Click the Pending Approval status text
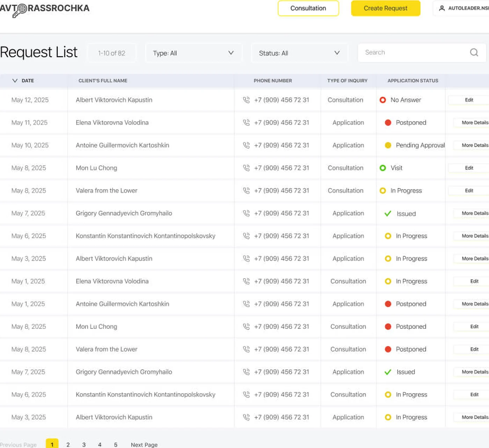 [420, 145]
